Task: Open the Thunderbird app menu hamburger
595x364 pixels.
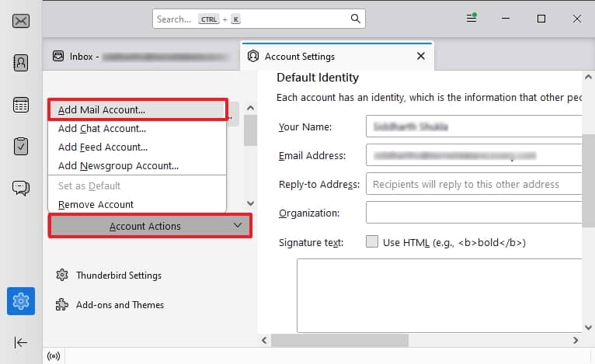Action: coord(471,18)
